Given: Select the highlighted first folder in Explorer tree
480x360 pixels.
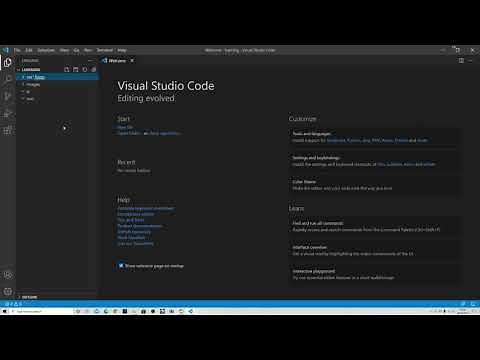Looking at the screenshot, I should coord(57,77).
